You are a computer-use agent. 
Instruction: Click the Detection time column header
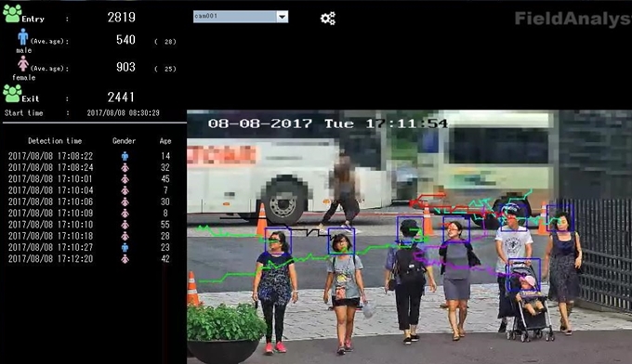(55, 141)
